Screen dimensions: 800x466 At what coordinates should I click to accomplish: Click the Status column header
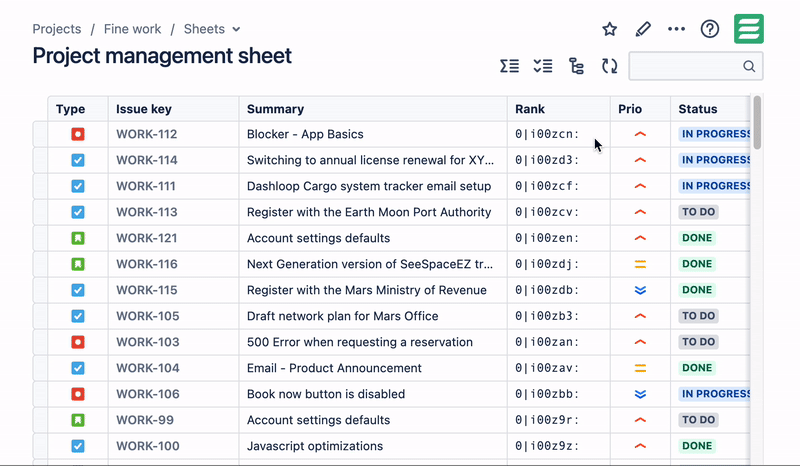(x=710, y=109)
